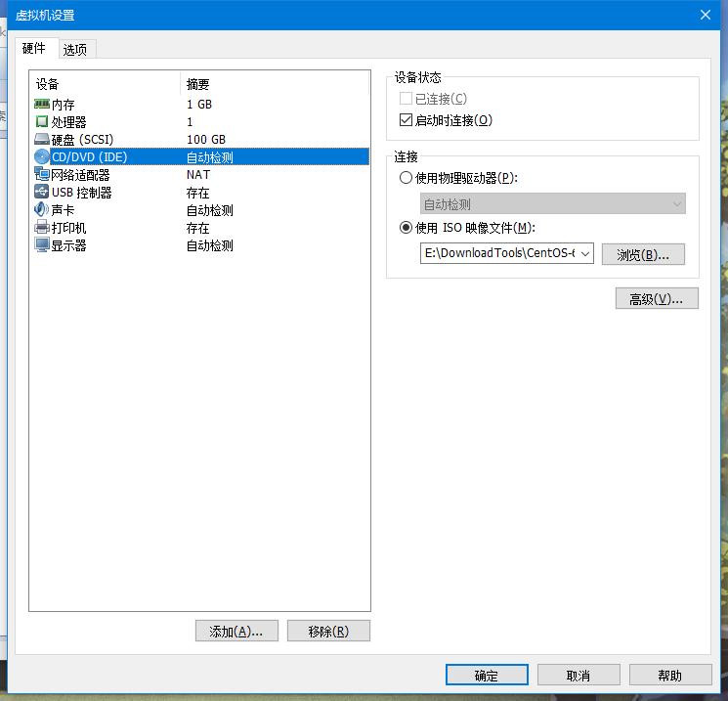The image size is (728, 701).
Task: Click the 存在 summary in 打印机 row
Action: click(x=197, y=228)
